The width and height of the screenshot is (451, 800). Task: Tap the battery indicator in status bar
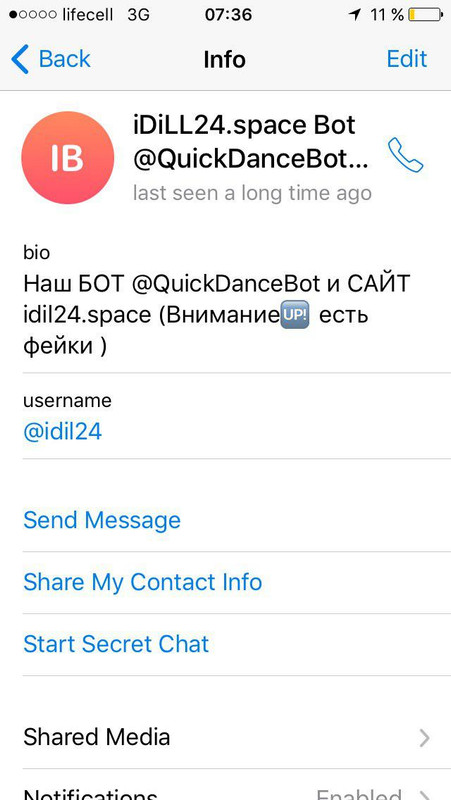425,15
